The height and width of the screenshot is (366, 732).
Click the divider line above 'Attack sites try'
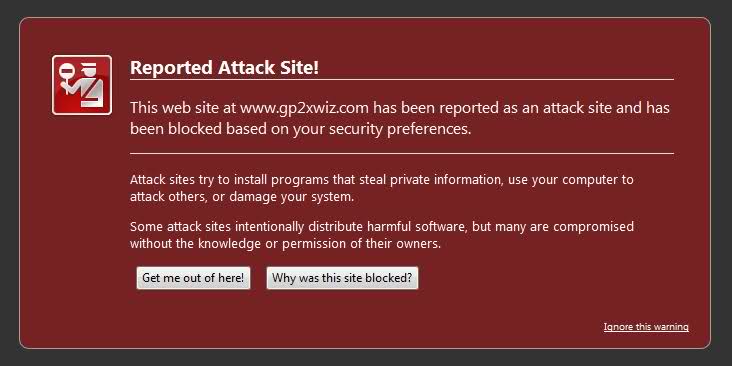[402, 153]
